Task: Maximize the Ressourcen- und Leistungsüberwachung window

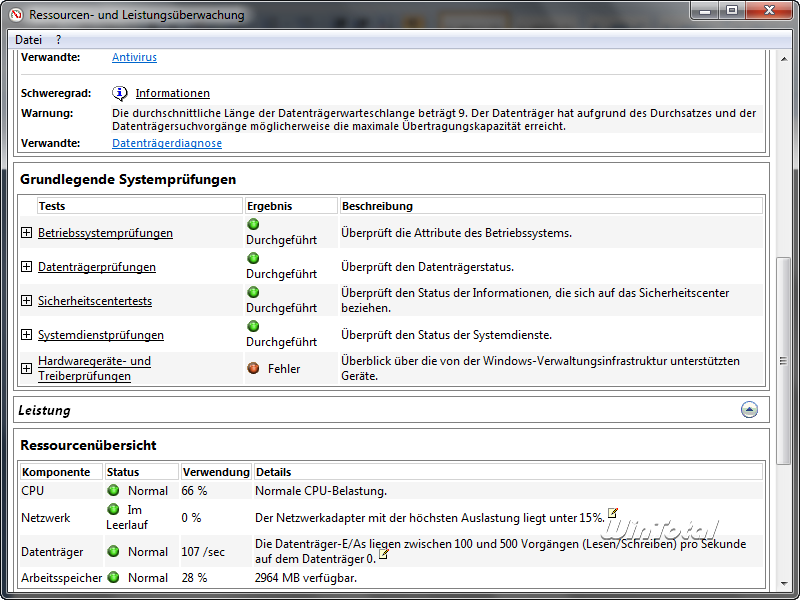Action: [732, 10]
